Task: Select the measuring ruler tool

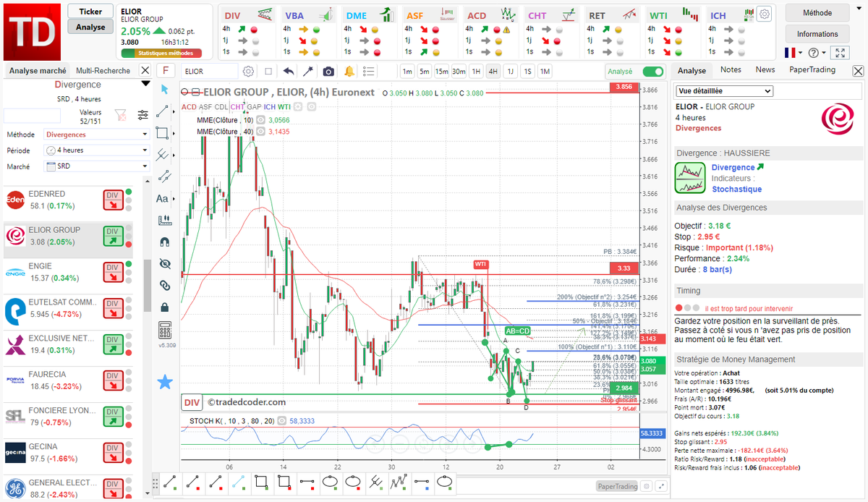Action: (x=164, y=220)
